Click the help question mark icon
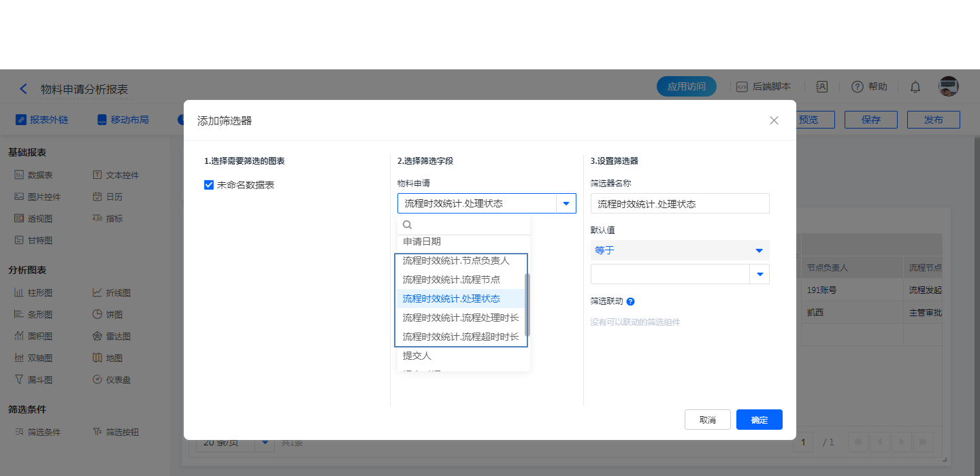 coord(857,86)
